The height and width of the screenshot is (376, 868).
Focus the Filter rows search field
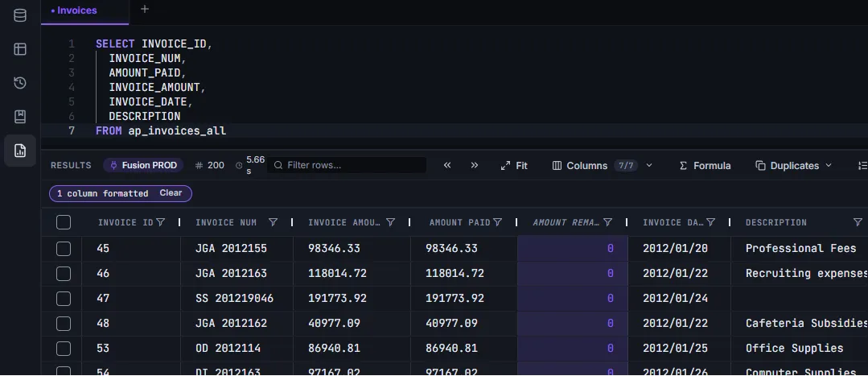(x=347, y=165)
